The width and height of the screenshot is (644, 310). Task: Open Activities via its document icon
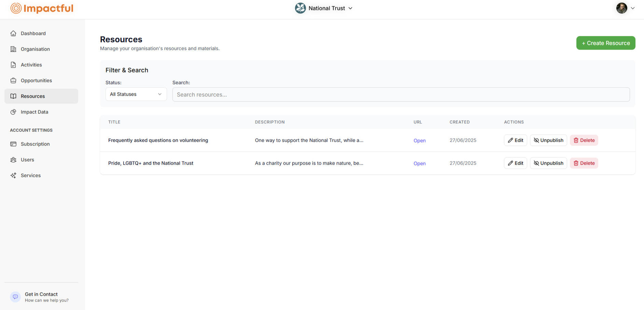pyautogui.click(x=13, y=65)
